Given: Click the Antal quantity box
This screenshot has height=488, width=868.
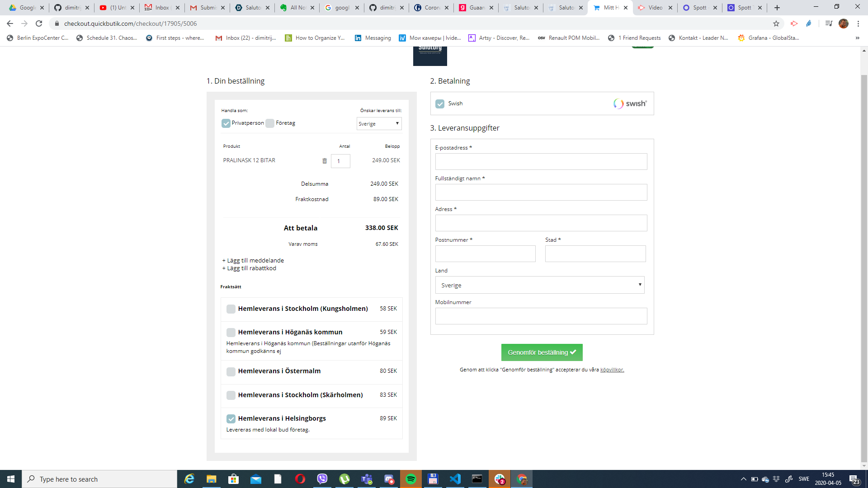Looking at the screenshot, I should pos(340,161).
